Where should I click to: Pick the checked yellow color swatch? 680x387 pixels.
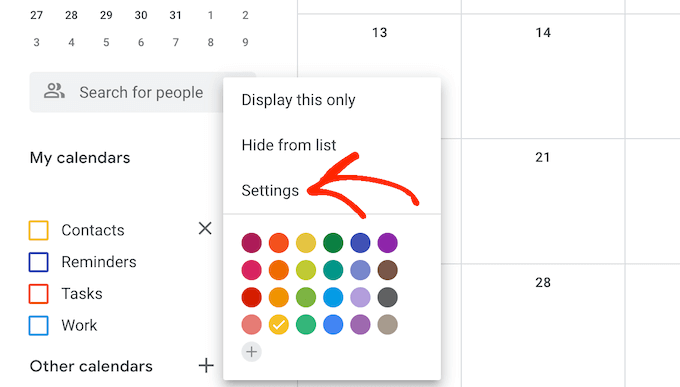(279, 325)
